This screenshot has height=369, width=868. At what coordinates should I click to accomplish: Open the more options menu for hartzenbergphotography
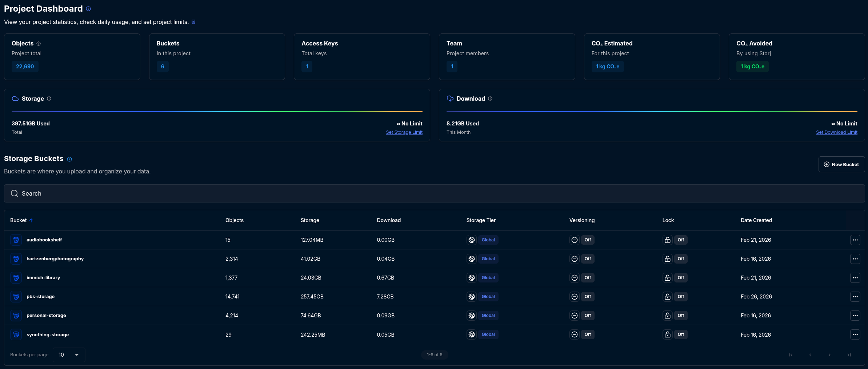click(x=855, y=259)
